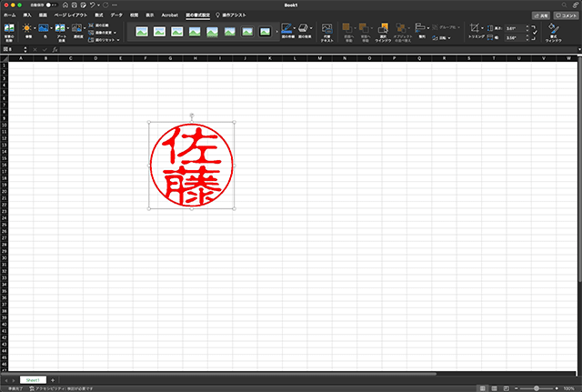Click the Comments (コメント) button
Image resolution: width=582 pixels, height=392 pixels.
tap(566, 15)
